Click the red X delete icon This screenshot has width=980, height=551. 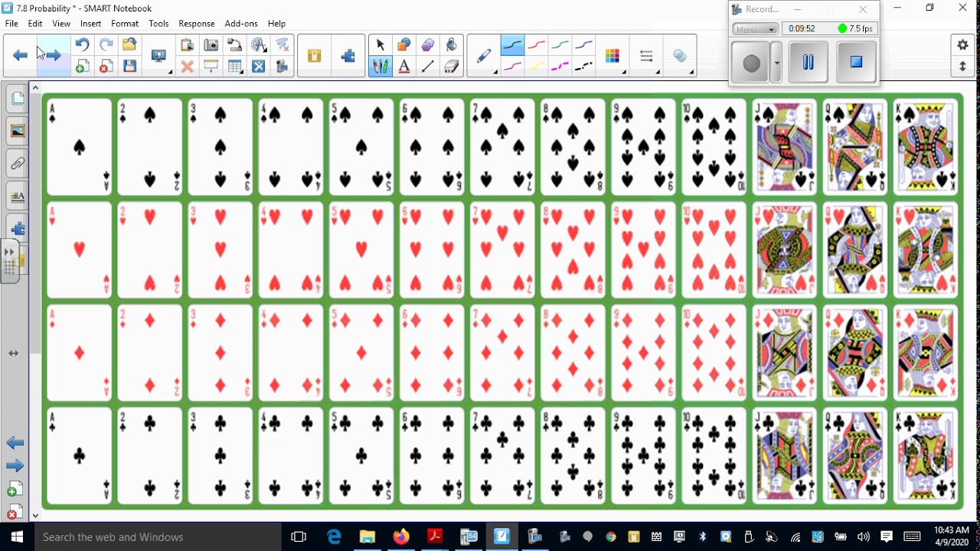coord(187,67)
